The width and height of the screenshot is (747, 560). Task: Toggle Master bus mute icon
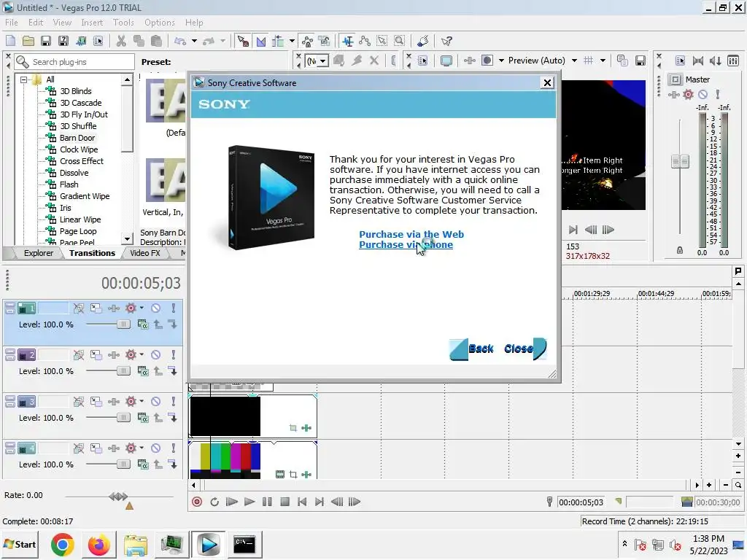pyautogui.click(x=703, y=94)
